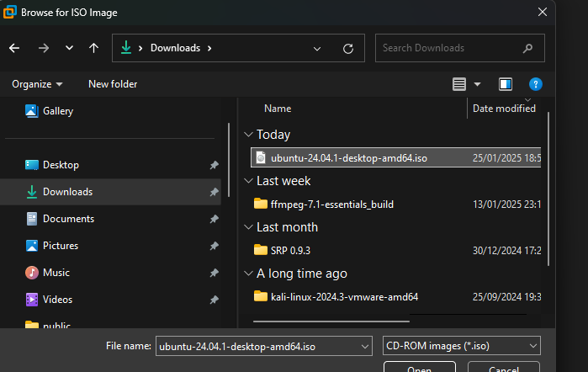Open the change view options dropdown
588x372 pixels.
coord(478,84)
